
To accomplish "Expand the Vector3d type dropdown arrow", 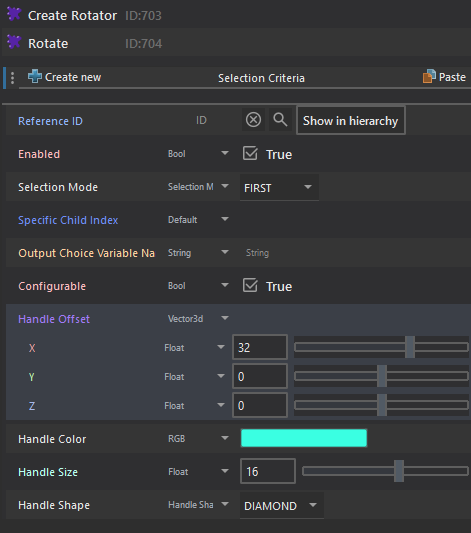I will (225, 319).
